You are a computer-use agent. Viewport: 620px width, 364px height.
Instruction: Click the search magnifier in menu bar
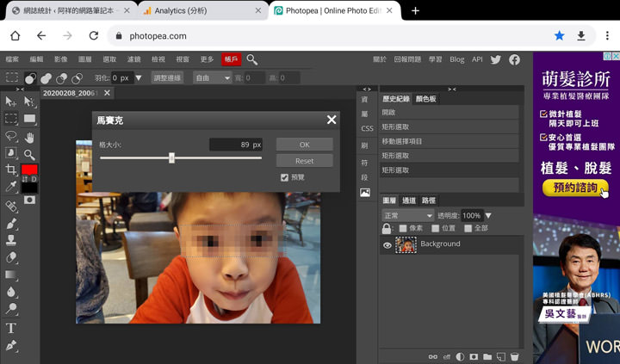(252, 59)
